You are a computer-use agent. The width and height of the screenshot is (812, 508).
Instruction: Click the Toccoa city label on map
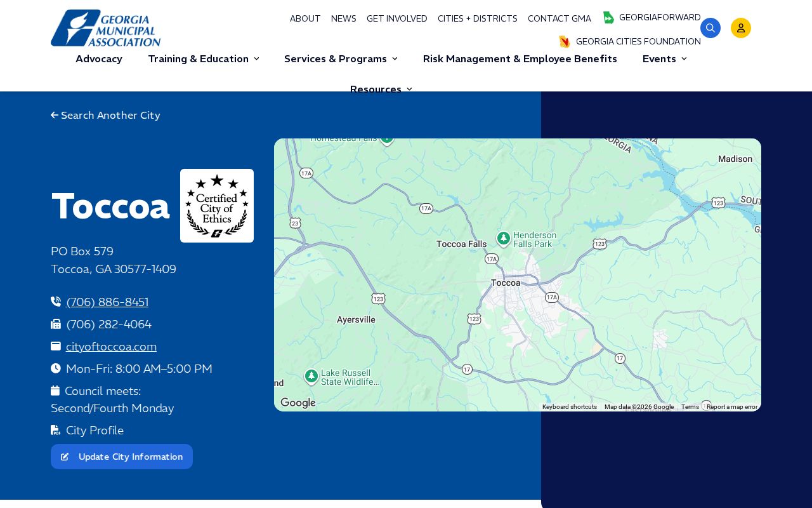click(x=506, y=283)
